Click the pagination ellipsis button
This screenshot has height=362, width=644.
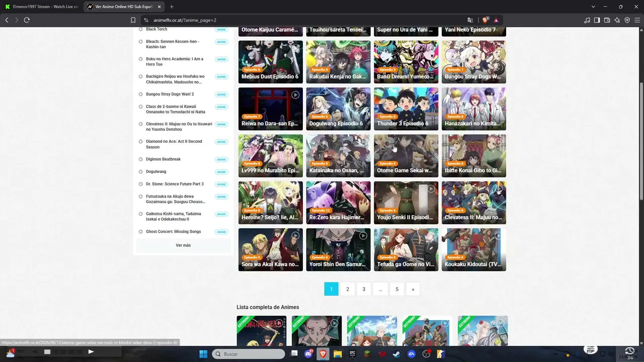[x=380, y=289]
